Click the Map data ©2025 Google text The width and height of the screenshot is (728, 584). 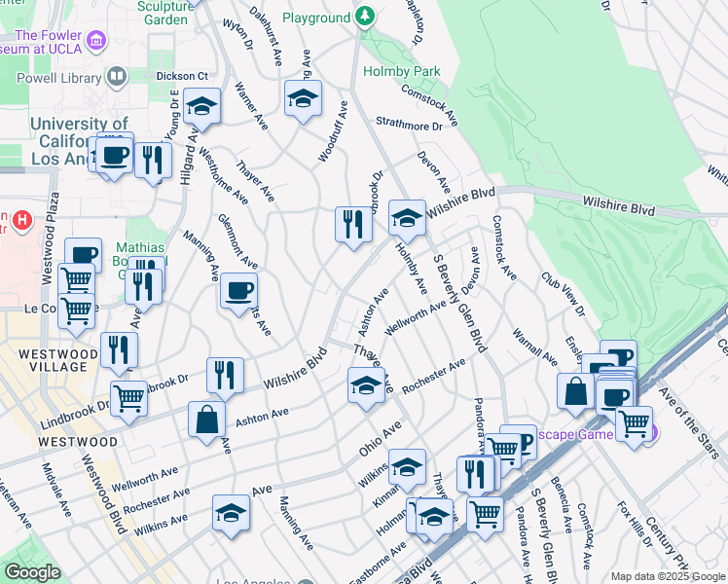tap(668, 576)
